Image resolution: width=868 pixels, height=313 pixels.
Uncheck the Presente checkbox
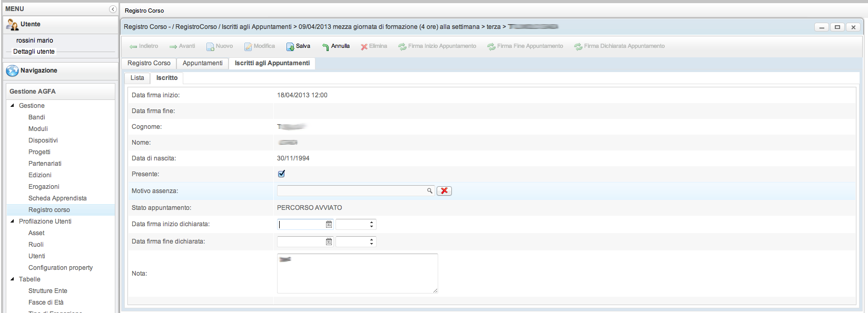click(x=281, y=174)
